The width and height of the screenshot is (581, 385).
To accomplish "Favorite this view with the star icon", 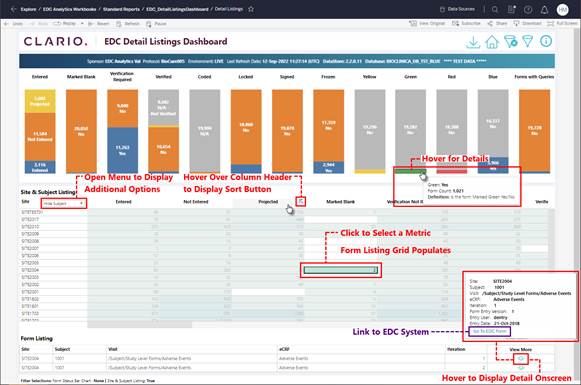I will (x=251, y=9).
